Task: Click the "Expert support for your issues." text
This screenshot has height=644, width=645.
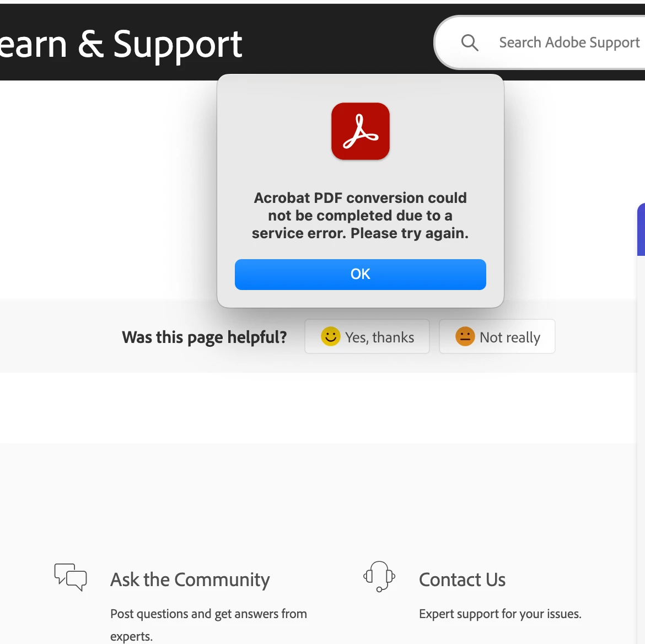Action: (500, 614)
